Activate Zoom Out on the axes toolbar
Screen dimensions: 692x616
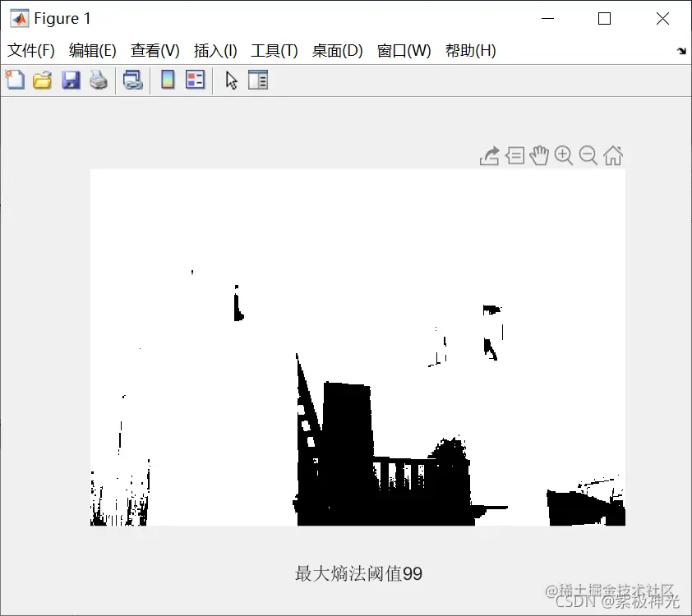pyautogui.click(x=587, y=155)
